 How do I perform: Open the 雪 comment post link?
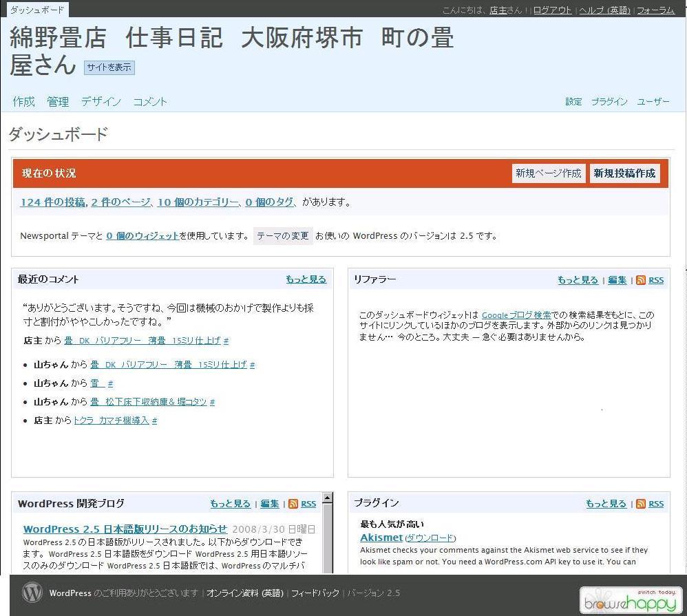click(x=97, y=383)
